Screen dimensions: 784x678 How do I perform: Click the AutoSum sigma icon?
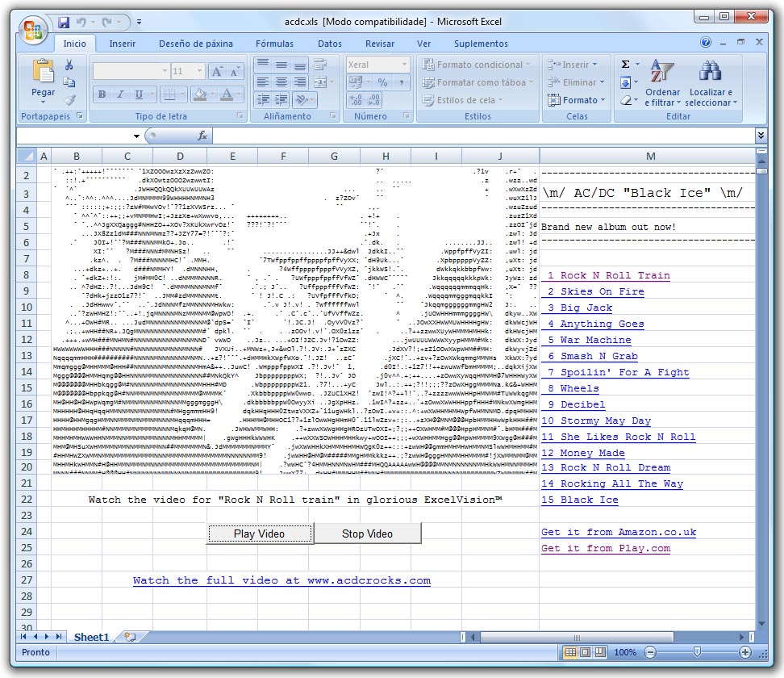[x=625, y=64]
